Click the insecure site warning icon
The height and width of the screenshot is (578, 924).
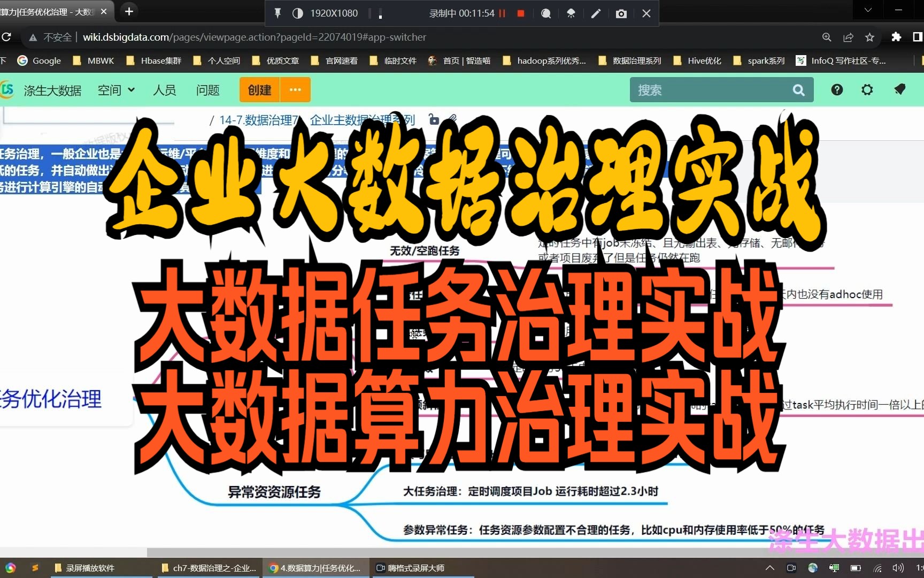(x=33, y=37)
